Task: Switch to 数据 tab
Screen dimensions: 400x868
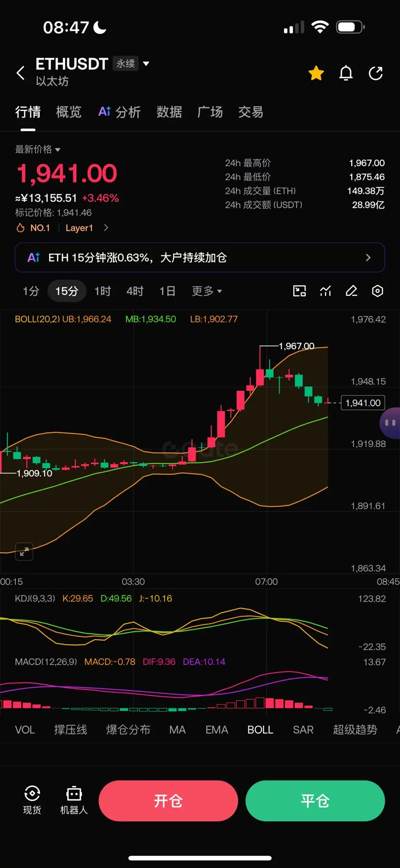Action: [x=169, y=112]
